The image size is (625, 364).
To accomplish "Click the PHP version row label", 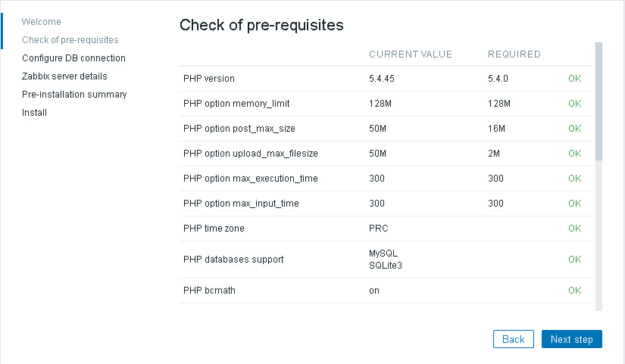I will click(x=209, y=79).
